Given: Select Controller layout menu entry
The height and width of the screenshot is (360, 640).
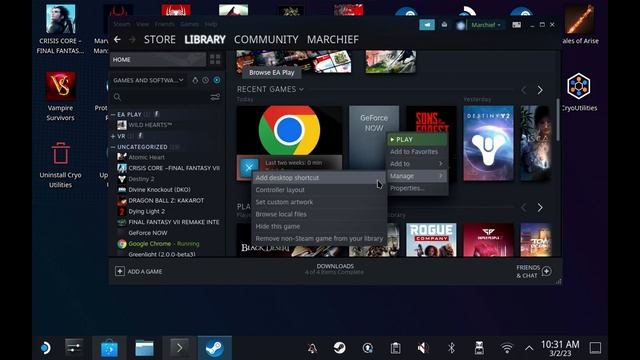Looking at the screenshot, I should [319, 190].
